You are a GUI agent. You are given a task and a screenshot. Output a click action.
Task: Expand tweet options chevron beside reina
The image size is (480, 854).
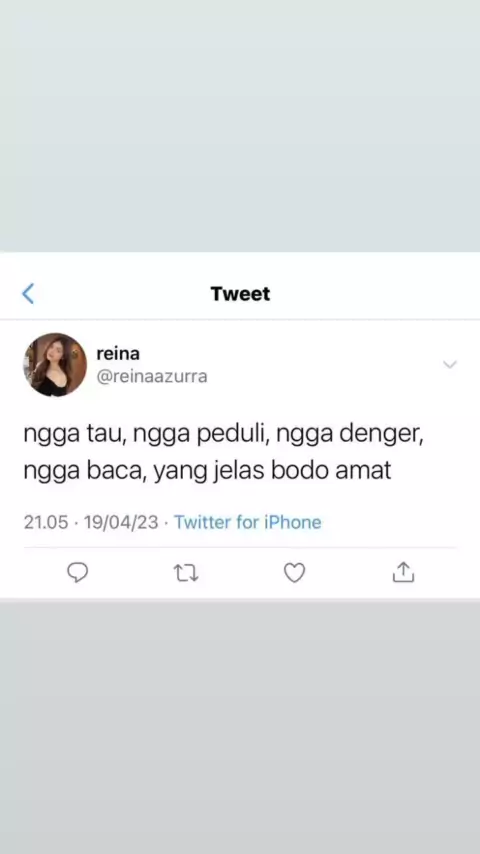450,364
